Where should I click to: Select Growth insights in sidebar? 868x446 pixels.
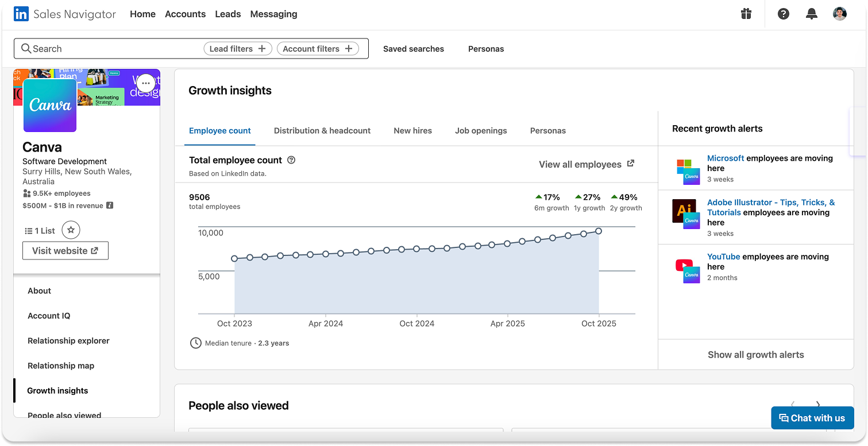tap(58, 391)
